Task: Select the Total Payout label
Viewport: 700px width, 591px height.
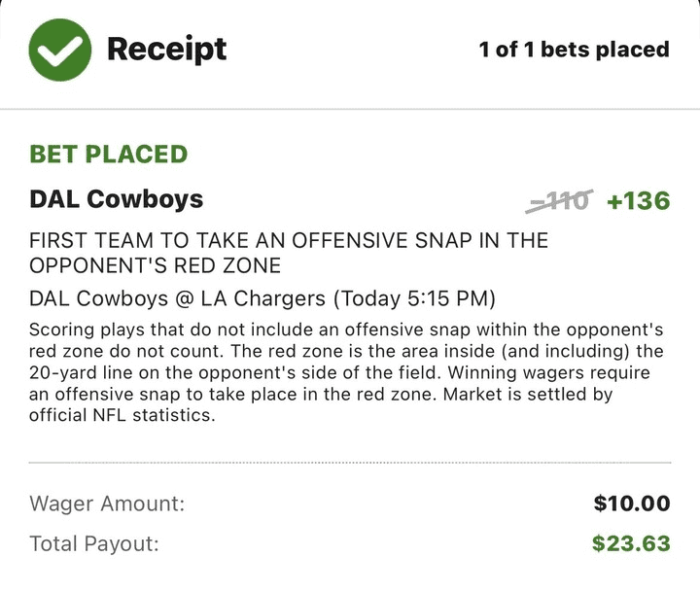Action: point(94,543)
